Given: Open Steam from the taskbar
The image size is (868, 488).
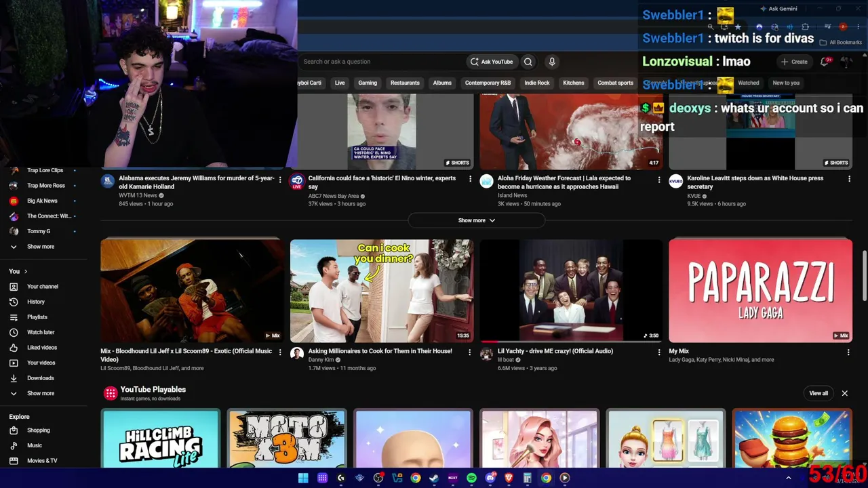Looking at the screenshot, I should click(434, 478).
